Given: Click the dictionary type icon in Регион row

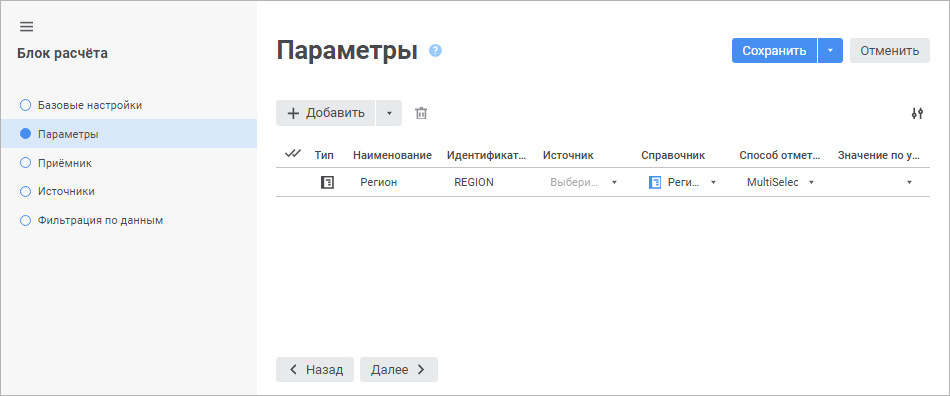Looking at the screenshot, I should [327, 182].
